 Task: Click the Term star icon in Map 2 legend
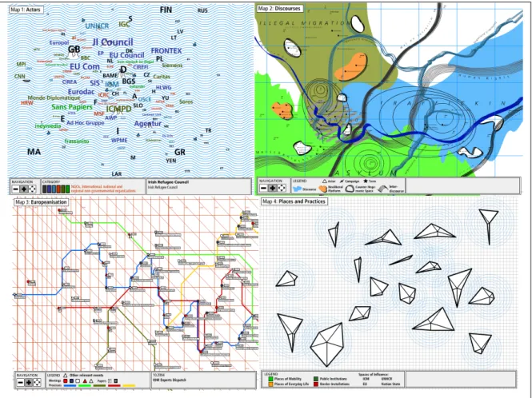[366, 181]
